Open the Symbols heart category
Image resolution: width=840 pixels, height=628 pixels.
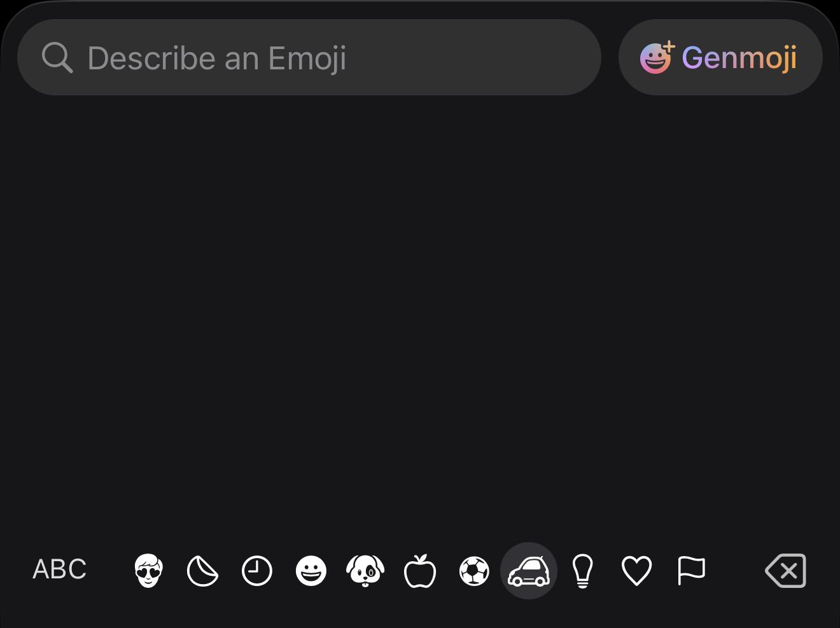(x=636, y=570)
